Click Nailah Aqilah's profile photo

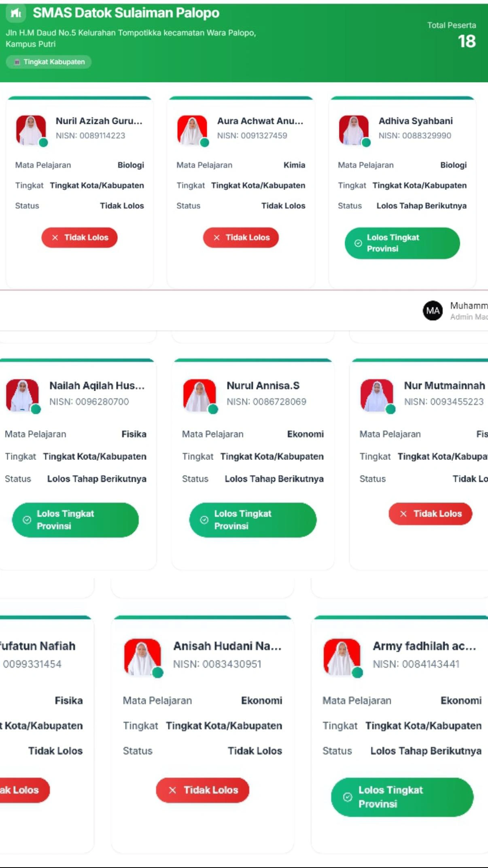[x=22, y=395]
